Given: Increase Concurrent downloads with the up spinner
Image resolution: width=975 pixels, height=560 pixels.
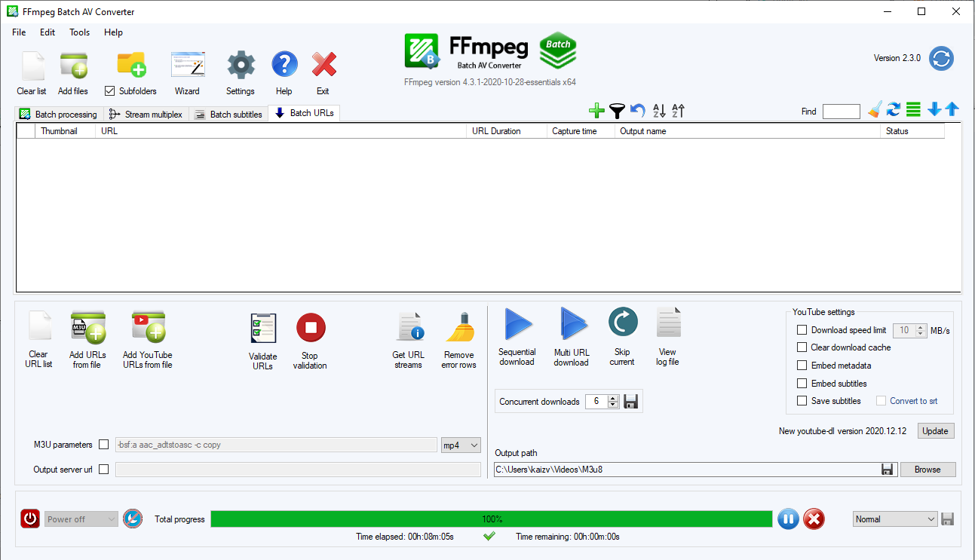Looking at the screenshot, I should tap(613, 398).
